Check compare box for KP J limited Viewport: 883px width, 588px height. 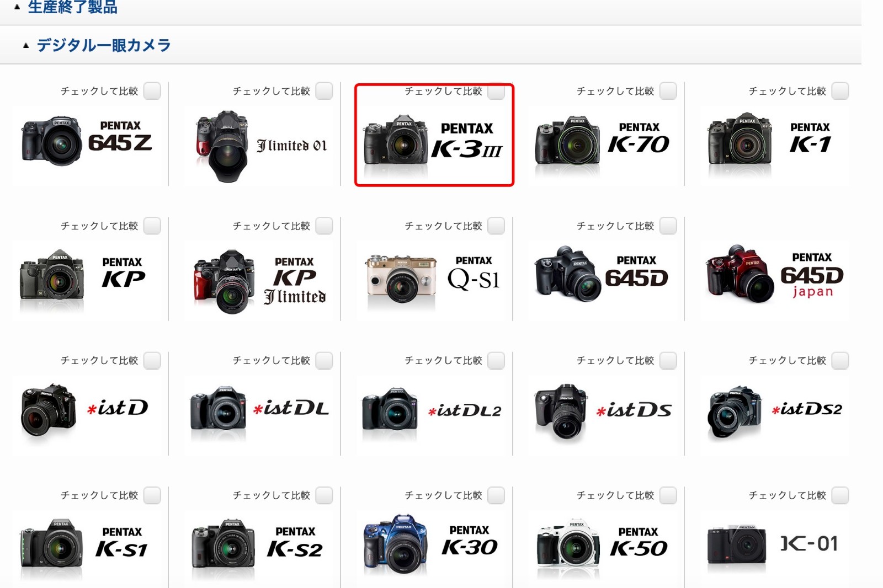325,226
